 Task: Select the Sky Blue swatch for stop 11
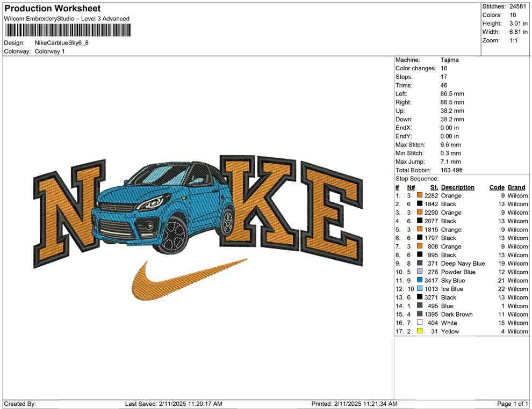coord(420,280)
